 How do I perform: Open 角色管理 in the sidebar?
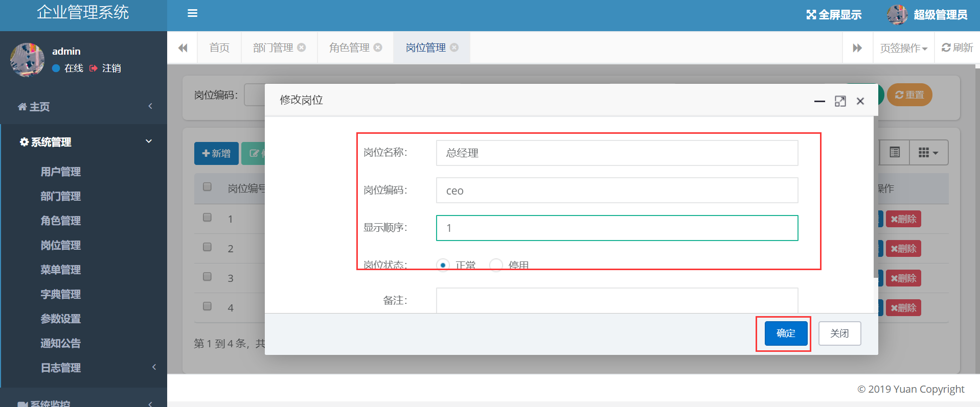[61, 221]
